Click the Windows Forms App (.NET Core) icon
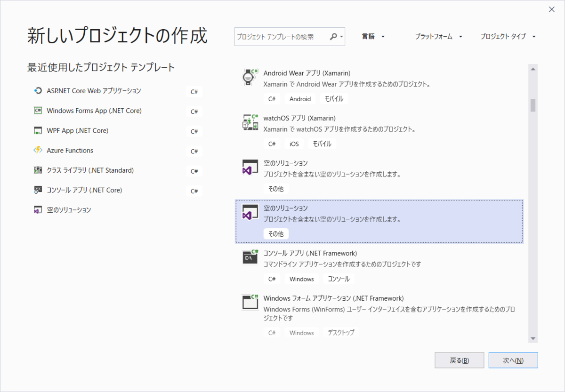 [x=38, y=111]
